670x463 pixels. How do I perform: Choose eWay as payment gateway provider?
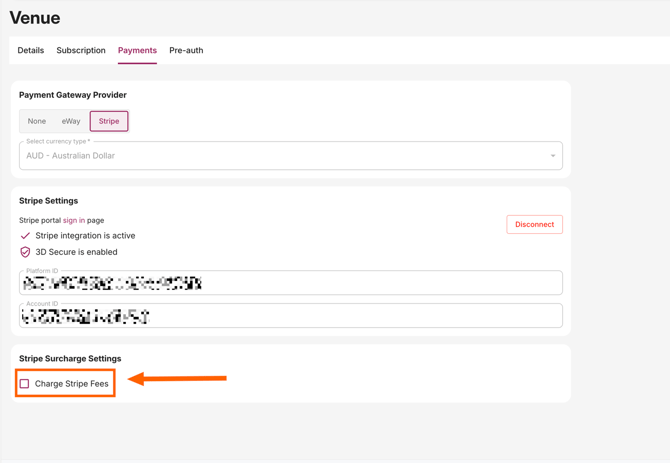71,121
